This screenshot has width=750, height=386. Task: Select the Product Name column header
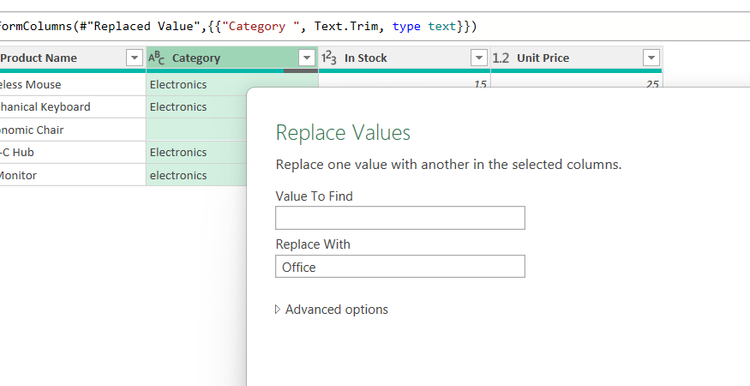(x=72, y=58)
